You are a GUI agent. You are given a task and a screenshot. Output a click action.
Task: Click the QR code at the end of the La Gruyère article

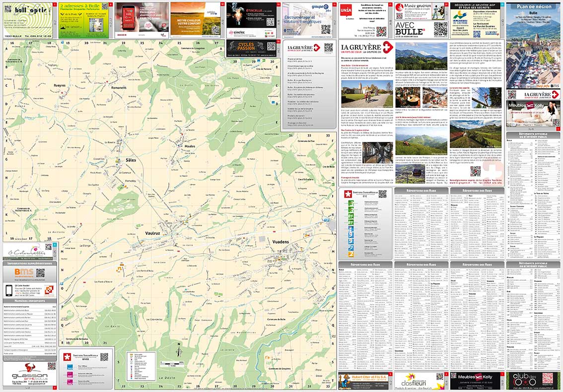[476, 171]
